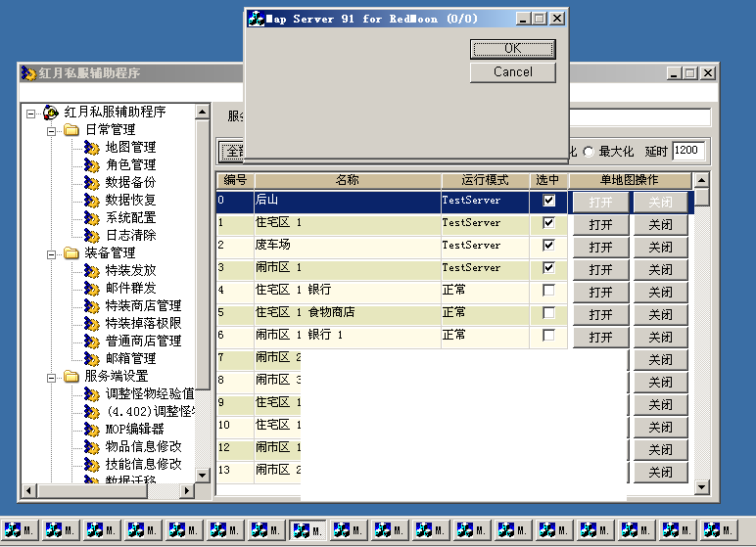Select 邮箱管理 tree item
756x547 pixels.
[130, 358]
